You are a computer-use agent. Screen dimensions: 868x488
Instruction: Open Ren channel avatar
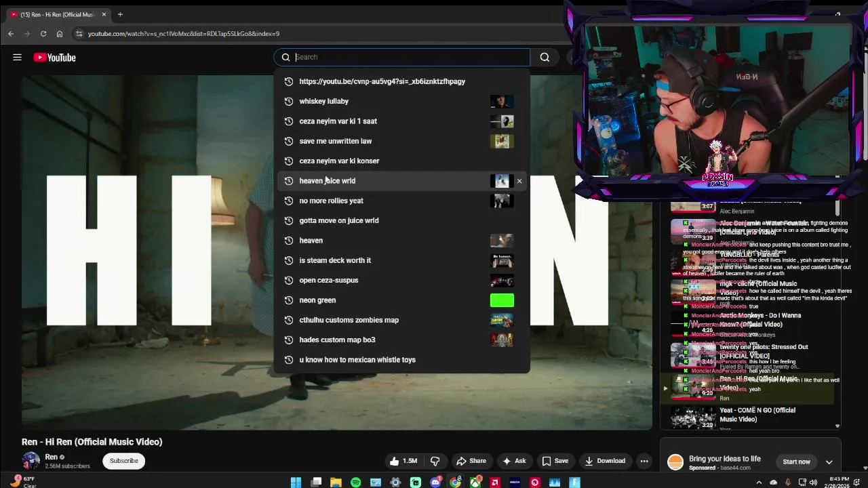tap(31, 461)
